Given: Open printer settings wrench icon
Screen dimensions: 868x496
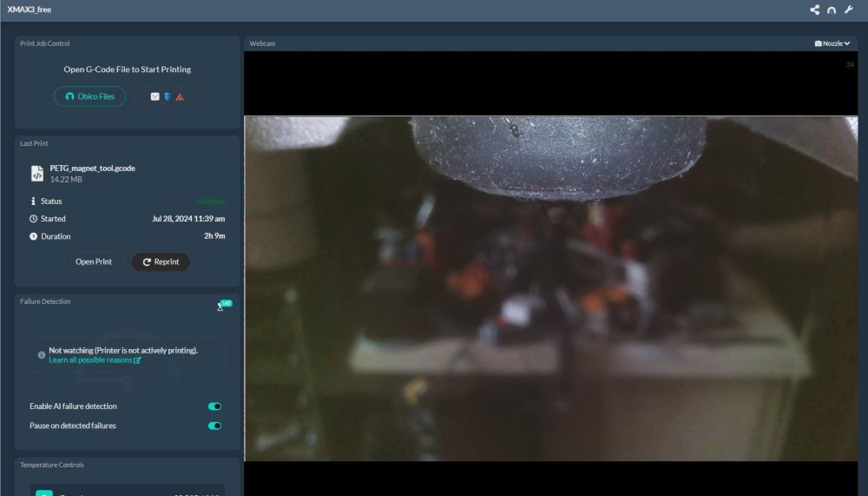Looking at the screenshot, I should tap(849, 10).
